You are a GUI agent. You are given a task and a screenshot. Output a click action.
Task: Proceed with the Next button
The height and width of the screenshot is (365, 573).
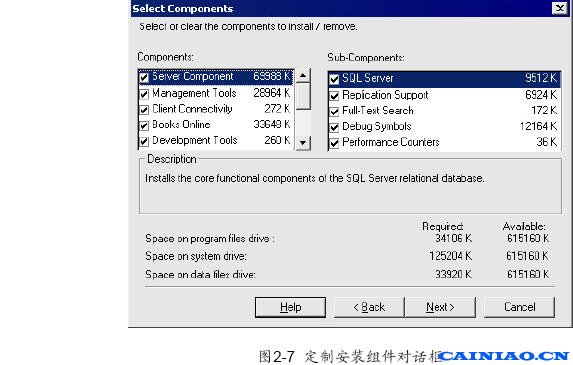440,307
